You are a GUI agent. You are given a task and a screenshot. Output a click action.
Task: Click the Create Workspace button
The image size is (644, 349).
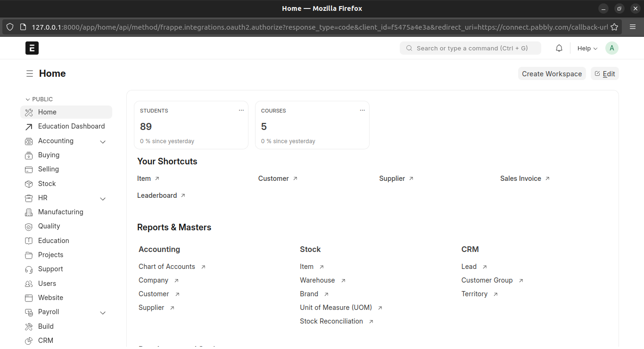click(552, 73)
